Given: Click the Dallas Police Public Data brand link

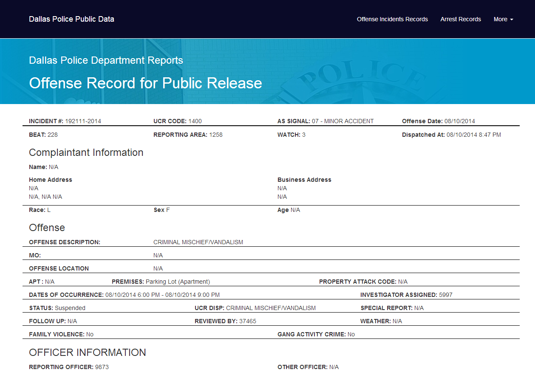Looking at the screenshot, I should (71, 19).
